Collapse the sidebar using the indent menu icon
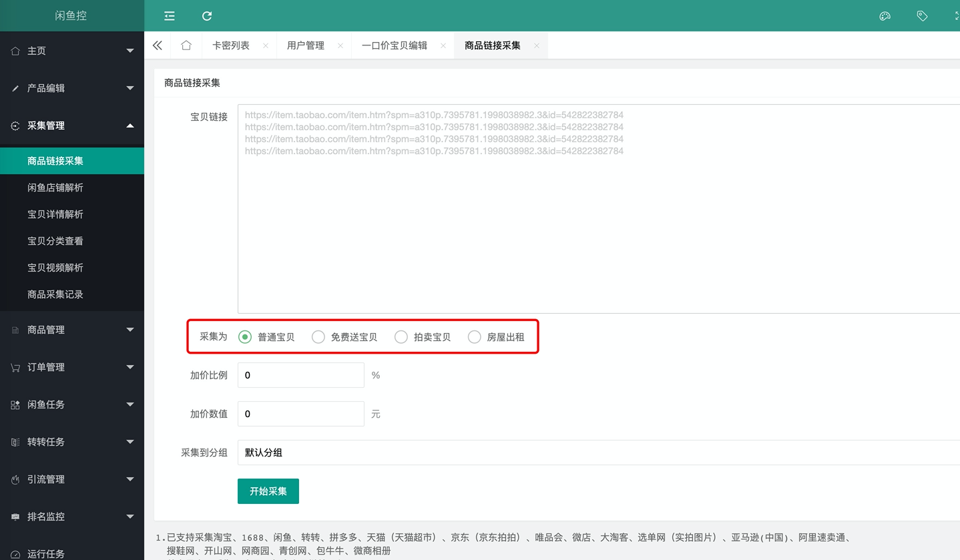Image resolution: width=960 pixels, height=560 pixels. [x=169, y=15]
